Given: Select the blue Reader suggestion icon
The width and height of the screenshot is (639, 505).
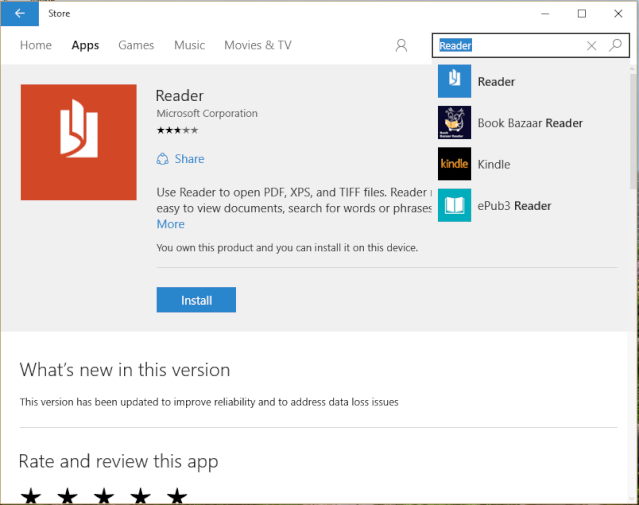Looking at the screenshot, I should (x=454, y=81).
